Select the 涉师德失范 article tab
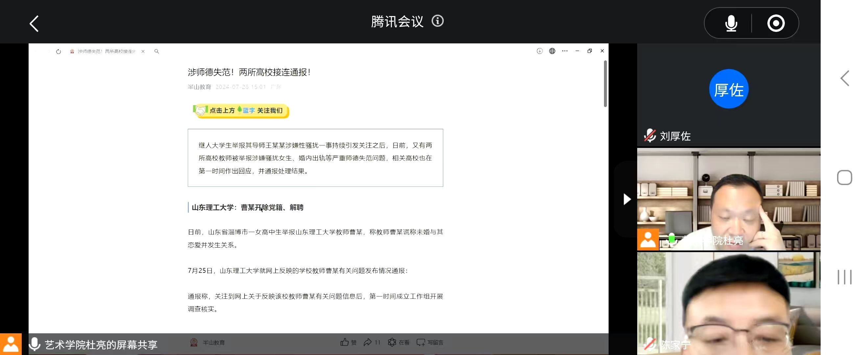This screenshot has height=355, width=868. [x=106, y=52]
